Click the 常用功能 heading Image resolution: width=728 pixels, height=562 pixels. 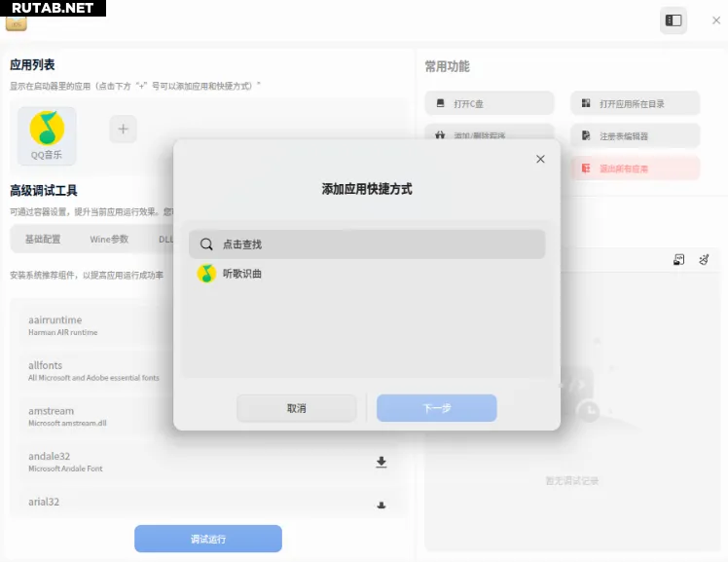point(447,66)
